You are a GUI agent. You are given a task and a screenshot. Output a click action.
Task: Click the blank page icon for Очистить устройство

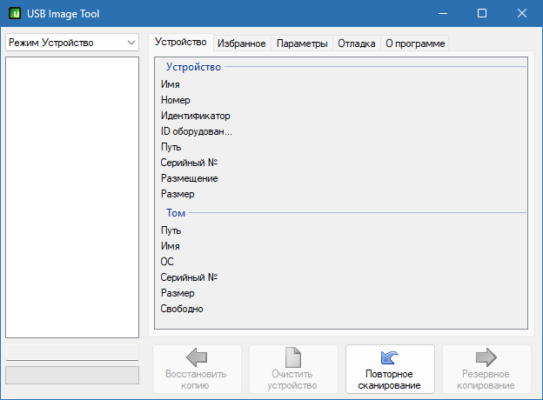click(293, 357)
